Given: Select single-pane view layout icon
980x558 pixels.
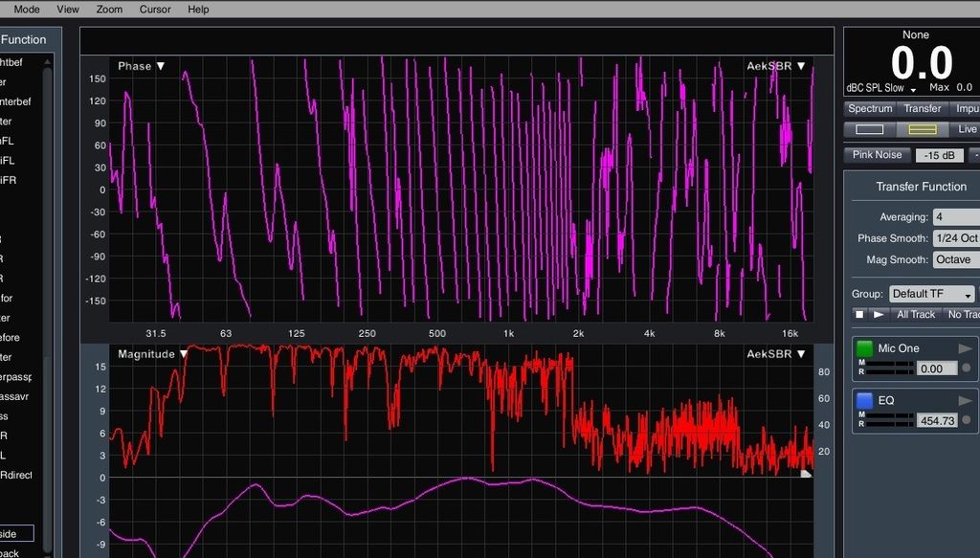Looking at the screenshot, I should pyautogui.click(x=869, y=129).
